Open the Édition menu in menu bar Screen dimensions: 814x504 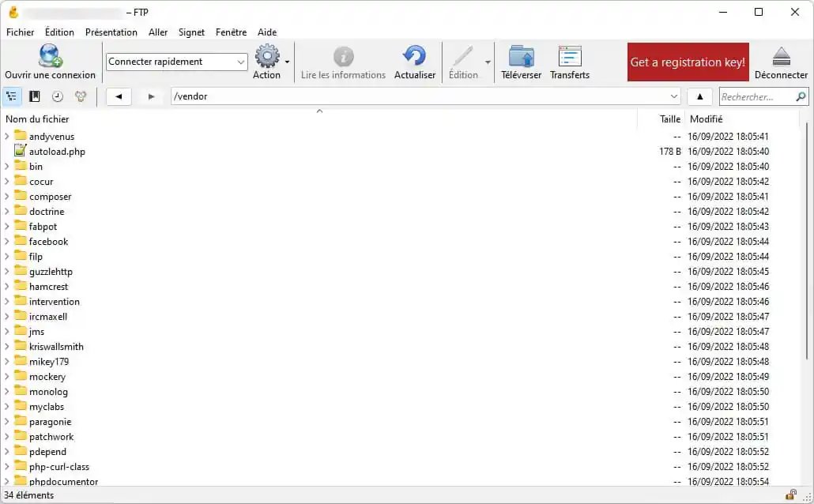(x=59, y=32)
